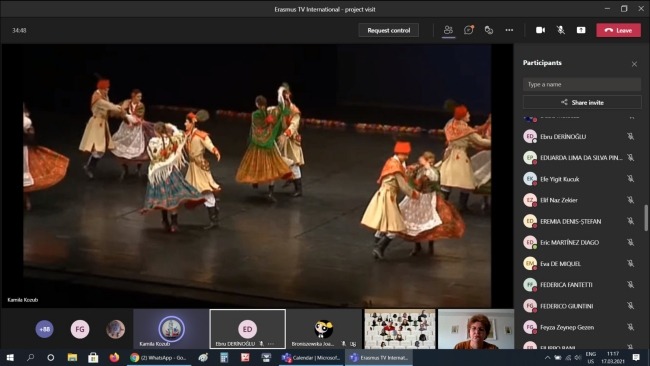This screenshot has width=650, height=366.
Task: Toggle the camera on or off
Action: (541, 30)
